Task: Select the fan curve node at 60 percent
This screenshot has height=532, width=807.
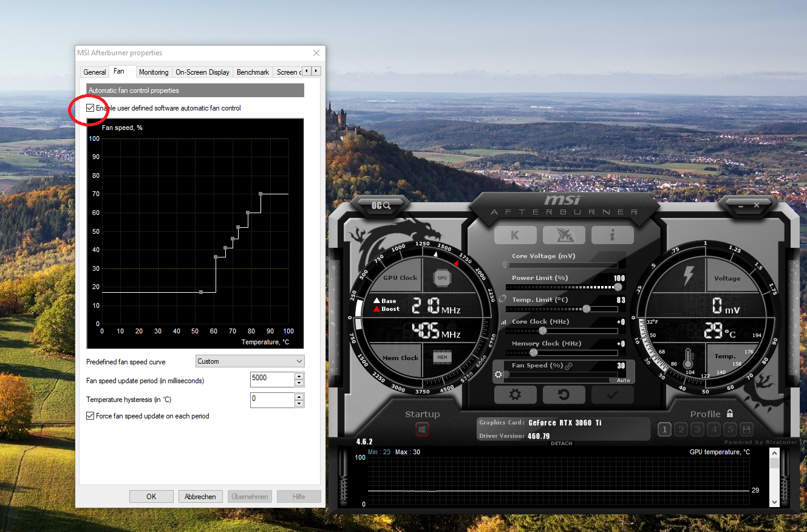Action: 248,213
